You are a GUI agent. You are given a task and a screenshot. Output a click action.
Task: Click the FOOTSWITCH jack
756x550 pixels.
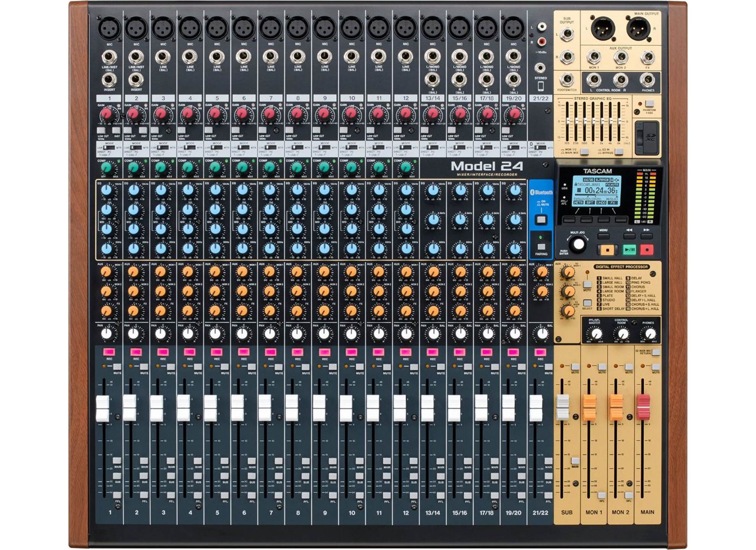click(x=567, y=80)
